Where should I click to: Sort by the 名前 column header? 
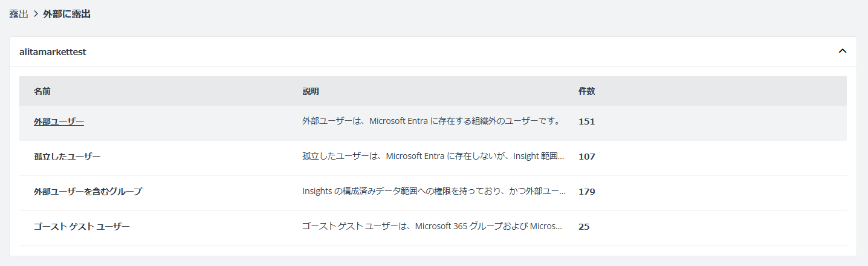click(x=42, y=91)
